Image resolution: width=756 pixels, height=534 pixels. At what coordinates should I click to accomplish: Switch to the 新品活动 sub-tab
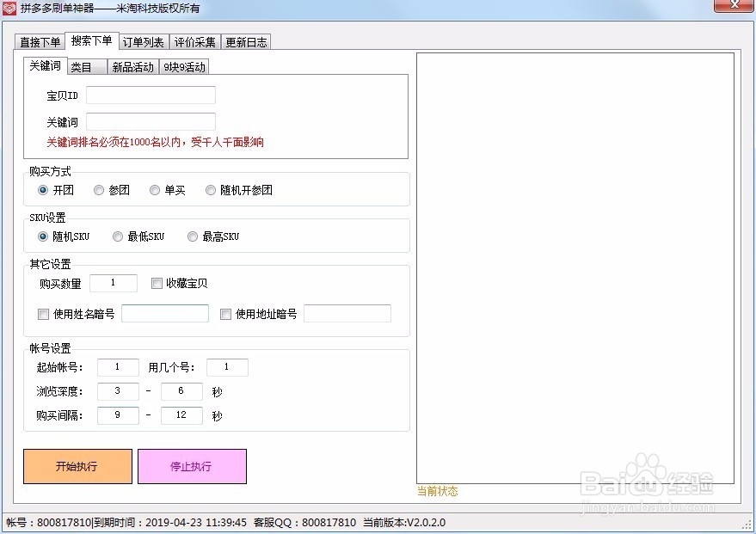(x=133, y=66)
